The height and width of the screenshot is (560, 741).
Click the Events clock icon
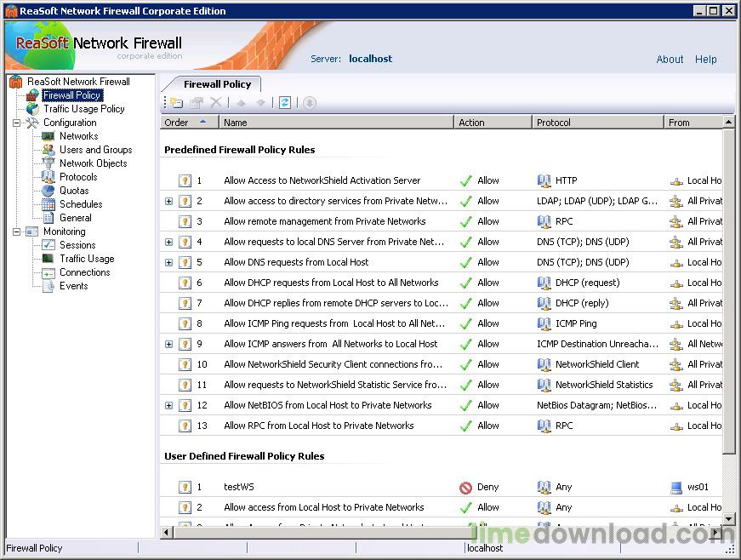pyautogui.click(x=48, y=286)
